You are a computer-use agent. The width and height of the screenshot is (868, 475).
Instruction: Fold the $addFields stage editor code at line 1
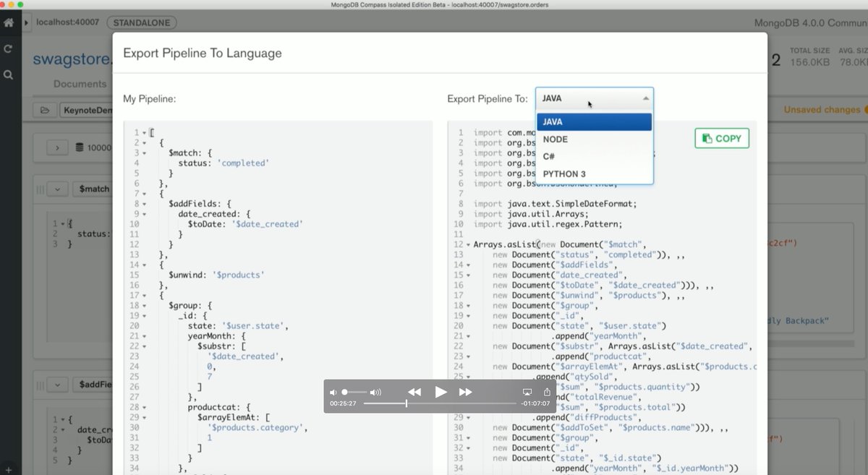coord(62,419)
